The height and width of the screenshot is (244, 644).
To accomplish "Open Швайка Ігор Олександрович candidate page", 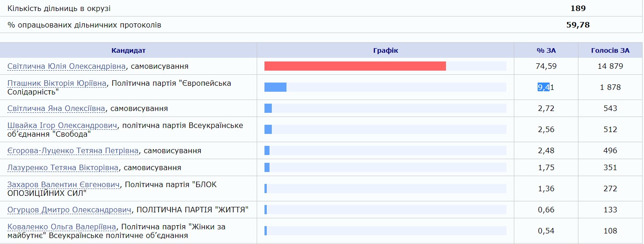I will tap(61, 126).
